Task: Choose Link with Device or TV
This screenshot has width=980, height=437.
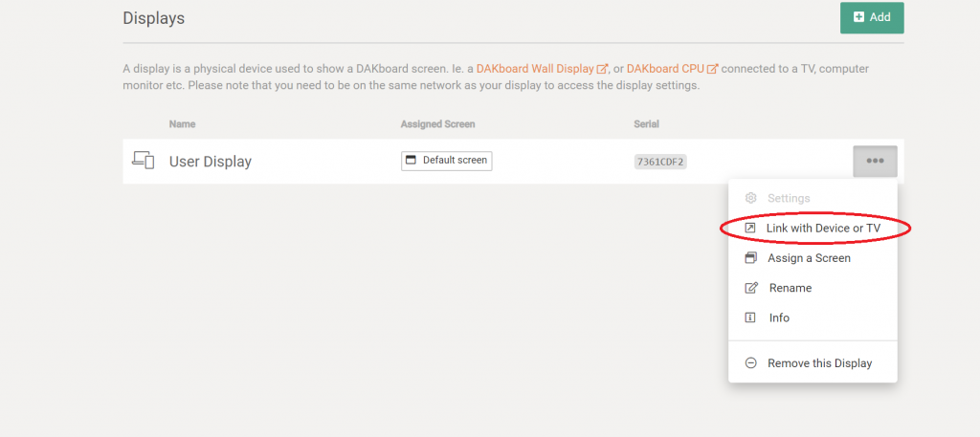Action: click(813, 229)
